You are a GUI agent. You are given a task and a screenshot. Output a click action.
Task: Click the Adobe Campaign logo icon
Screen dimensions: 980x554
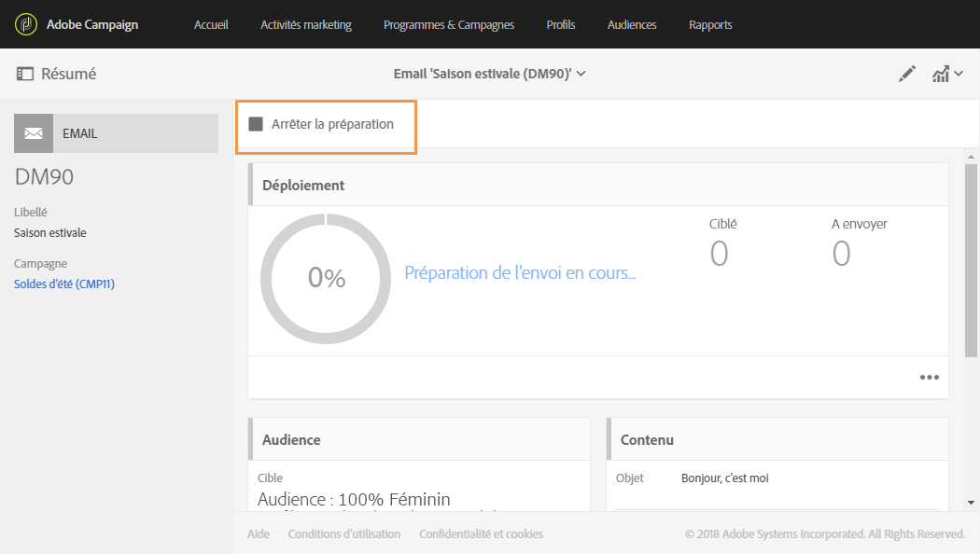pyautogui.click(x=25, y=24)
